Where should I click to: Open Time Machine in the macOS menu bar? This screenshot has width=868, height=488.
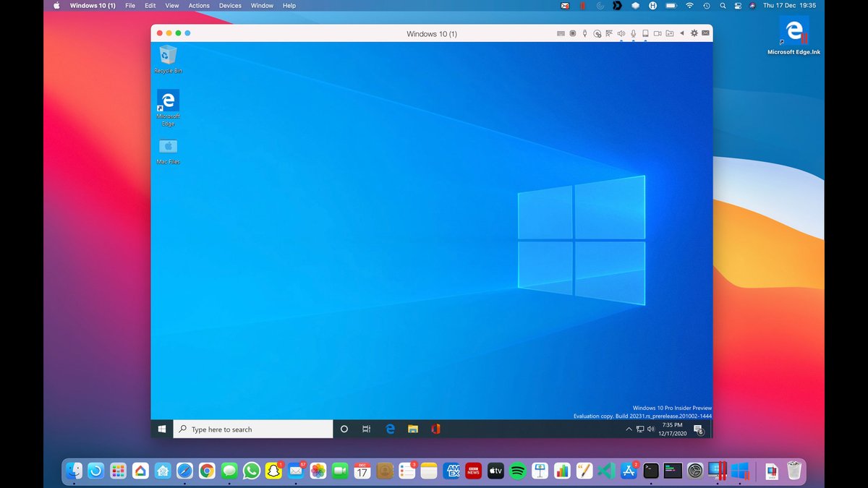pyautogui.click(x=707, y=5)
